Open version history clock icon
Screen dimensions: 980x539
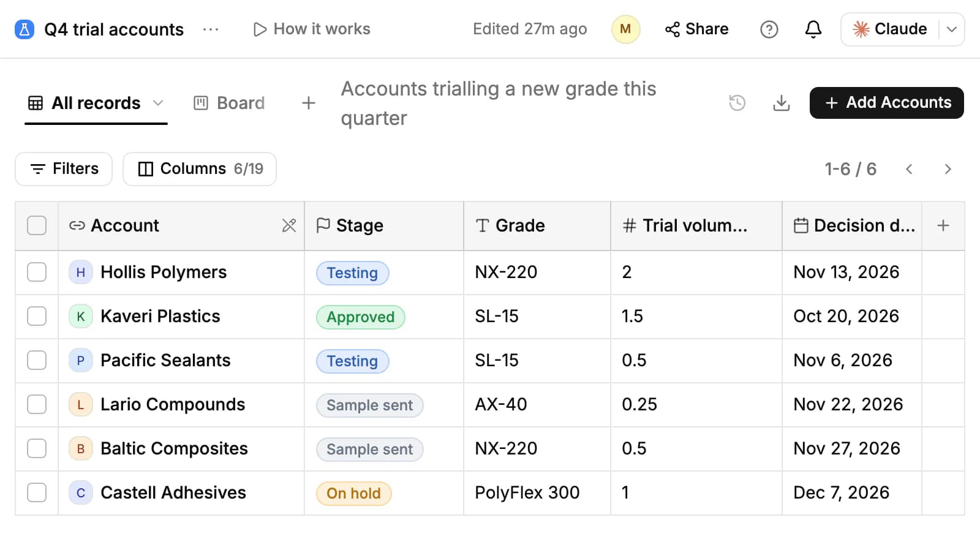tap(737, 103)
